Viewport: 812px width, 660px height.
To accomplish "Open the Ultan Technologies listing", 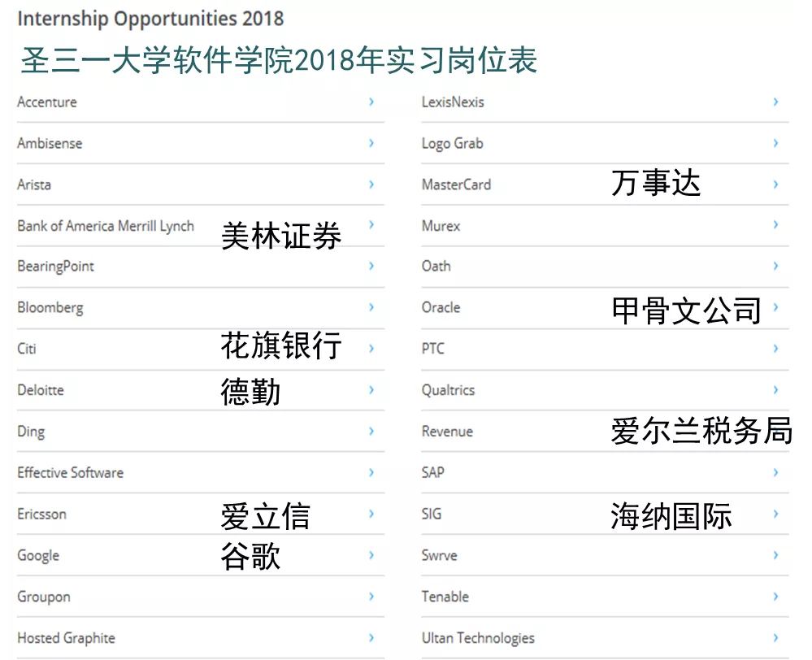I will (478, 638).
